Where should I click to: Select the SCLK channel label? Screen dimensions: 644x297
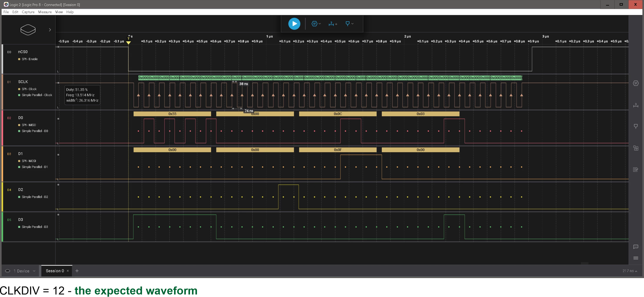coord(23,82)
